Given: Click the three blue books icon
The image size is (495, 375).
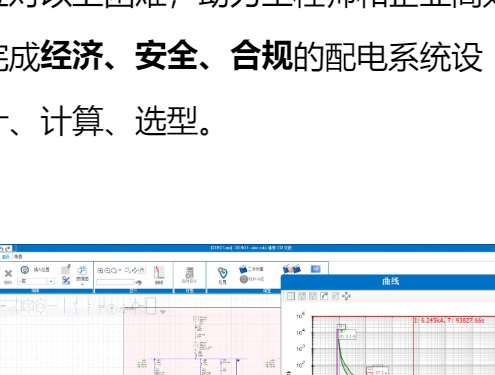Looking at the screenshot, I should (292, 269).
